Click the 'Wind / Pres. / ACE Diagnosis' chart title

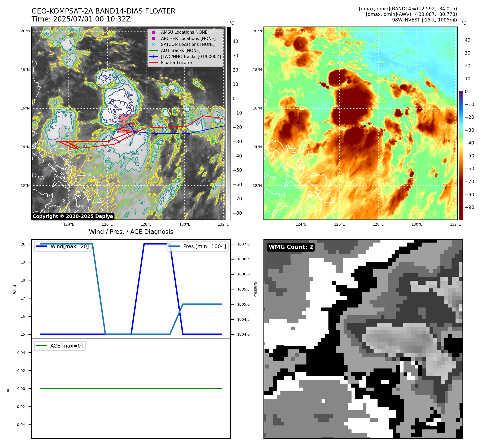131,232
